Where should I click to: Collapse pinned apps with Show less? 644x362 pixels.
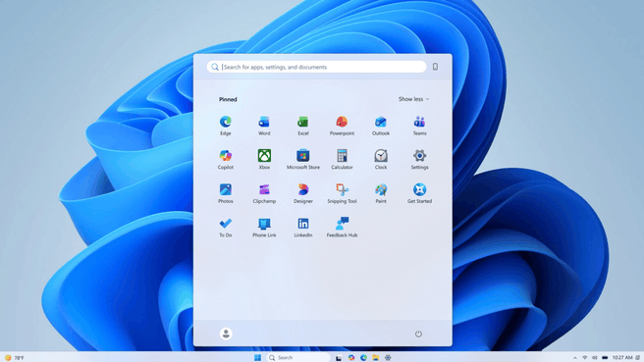coord(413,99)
